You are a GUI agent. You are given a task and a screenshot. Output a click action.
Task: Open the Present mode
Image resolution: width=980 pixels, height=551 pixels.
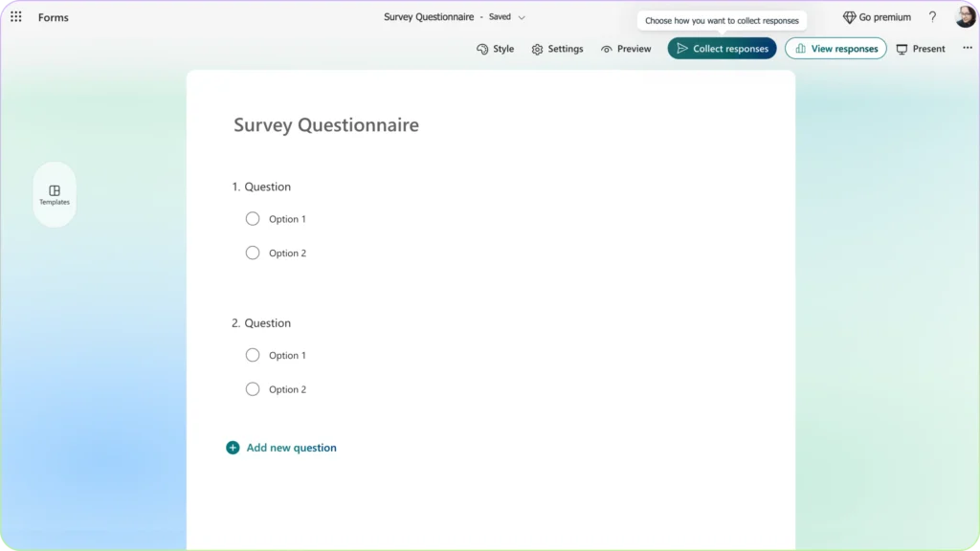(920, 48)
